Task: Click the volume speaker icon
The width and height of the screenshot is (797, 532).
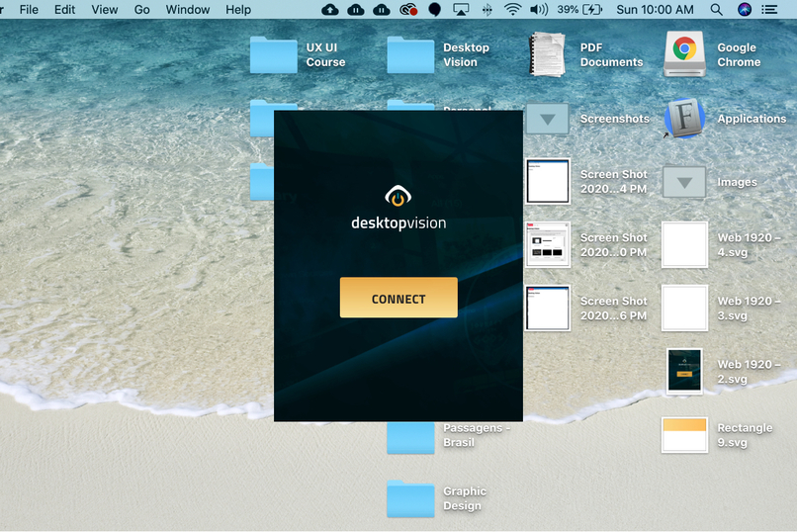Action: (x=539, y=10)
